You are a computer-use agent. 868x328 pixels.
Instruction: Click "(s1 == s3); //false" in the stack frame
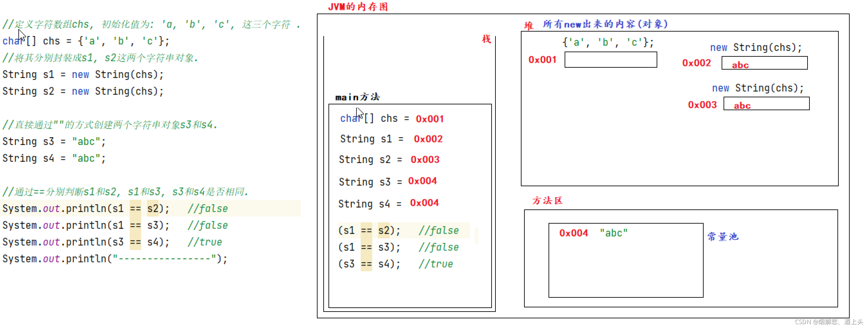coord(399,248)
